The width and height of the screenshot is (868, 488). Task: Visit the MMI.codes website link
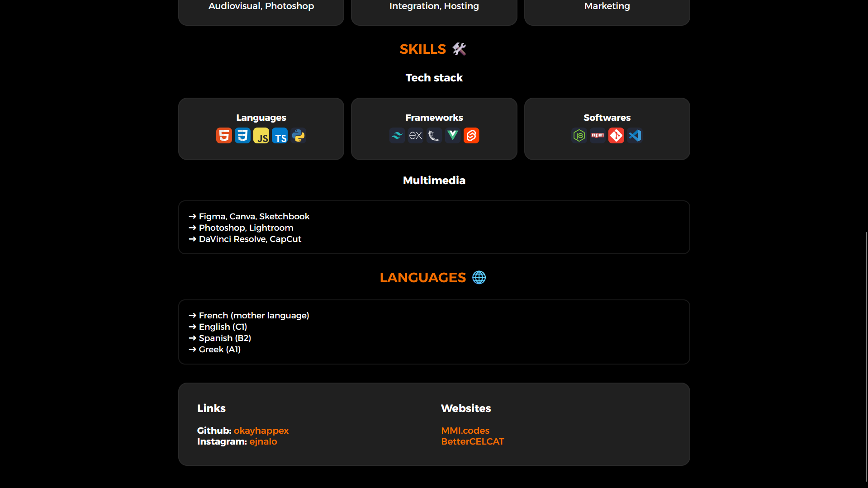point(465,431)
